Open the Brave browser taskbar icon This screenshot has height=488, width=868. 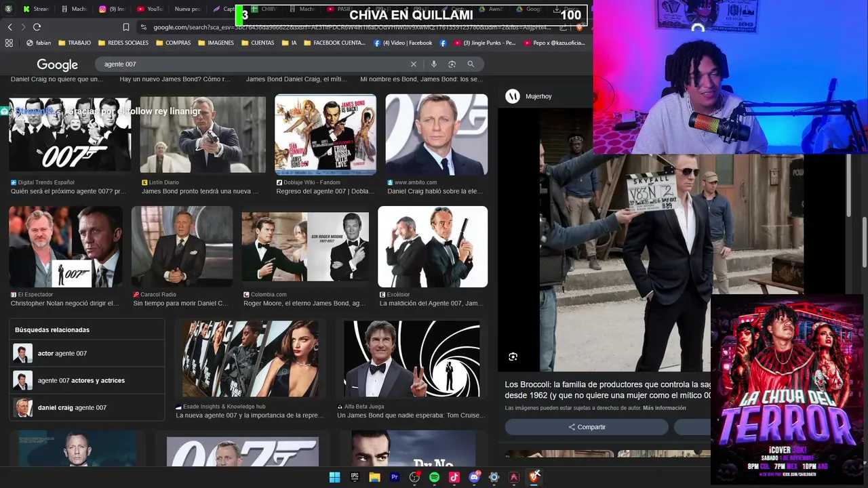coord(534,477)
